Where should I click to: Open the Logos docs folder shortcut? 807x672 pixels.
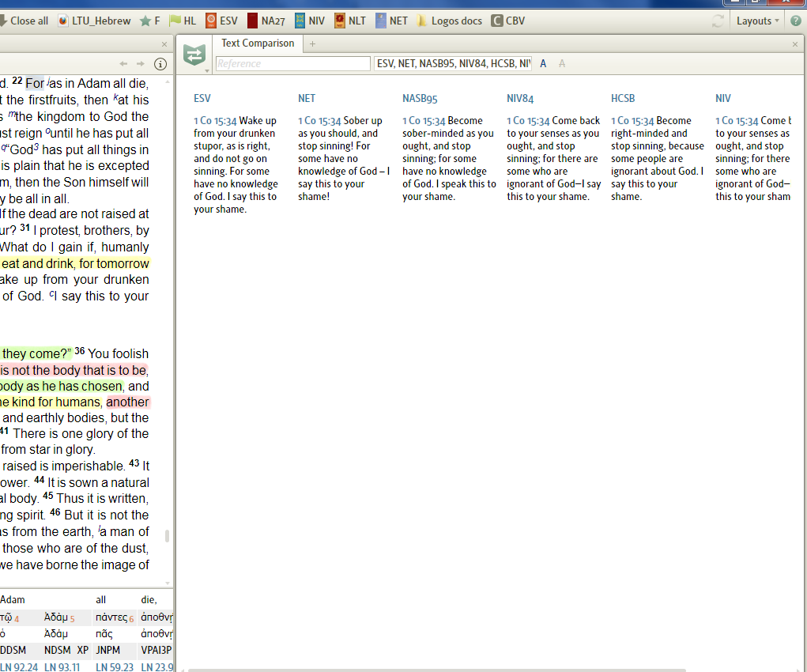[450, 21]
